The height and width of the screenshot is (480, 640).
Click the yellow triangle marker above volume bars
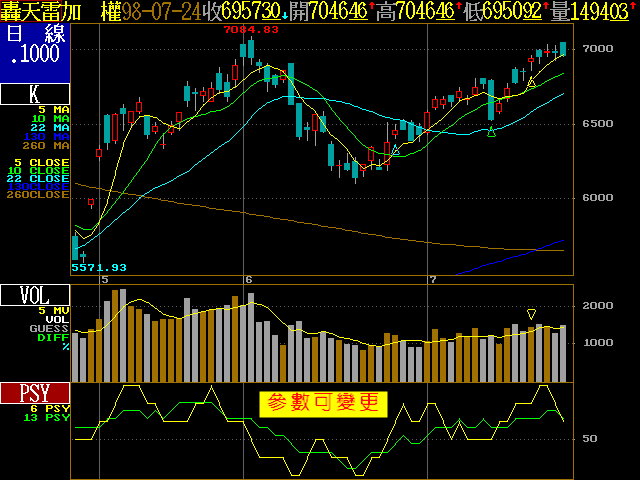coord(532,314)
